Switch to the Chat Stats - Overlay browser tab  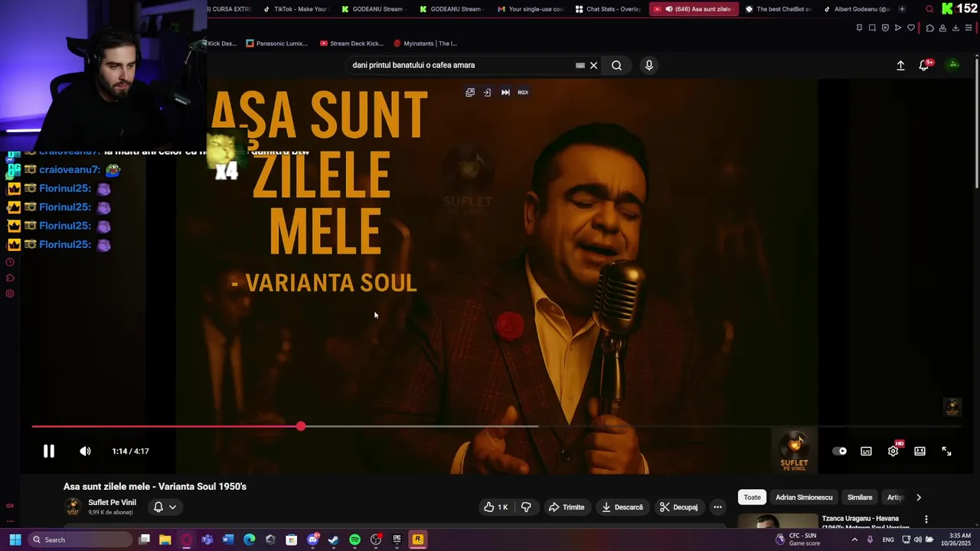tap(608, 9)
